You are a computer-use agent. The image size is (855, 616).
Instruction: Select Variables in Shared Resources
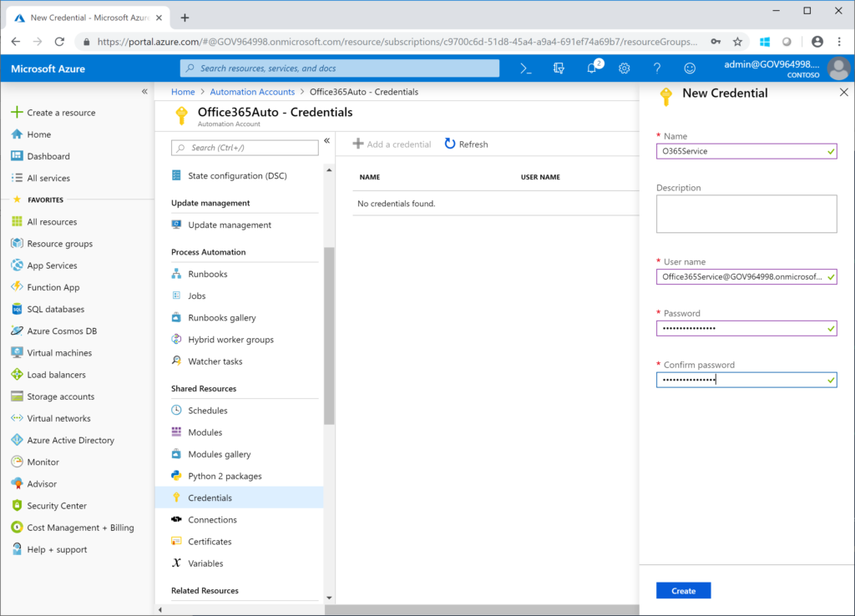(206, 563)
